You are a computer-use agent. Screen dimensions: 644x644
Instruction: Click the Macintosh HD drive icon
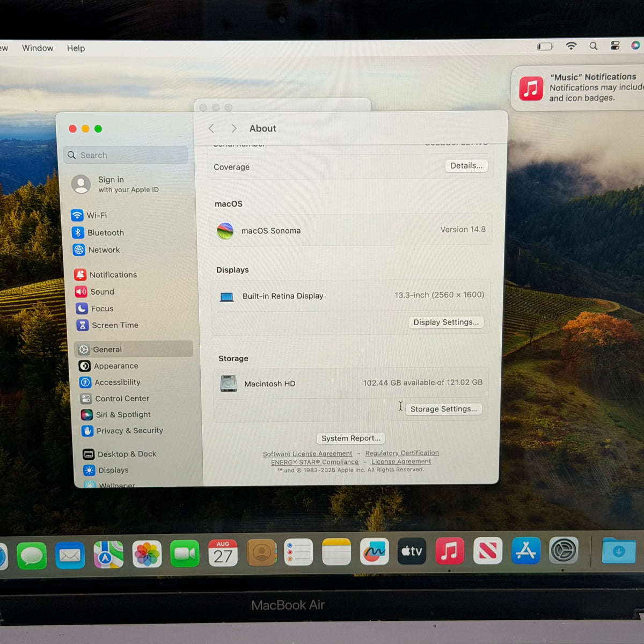pyautogui.click(x=229, y=383)
